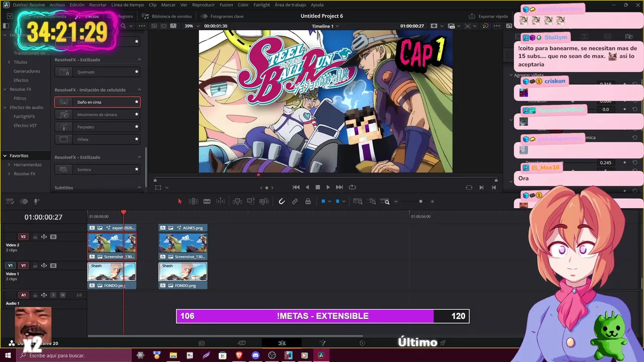The height and width of the screenshot is (362, 644).
Task: Activate the trim edit mode tool
Action: (193, 202)
